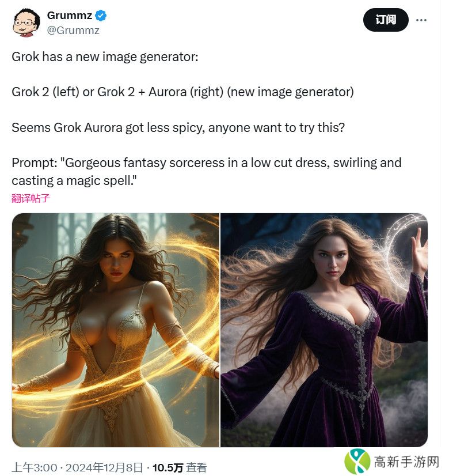Image resolution: width=449 pixels, height=476 pixels.
Task: Open the left Grok 2 sorceress image
Action: pos(116,330)
